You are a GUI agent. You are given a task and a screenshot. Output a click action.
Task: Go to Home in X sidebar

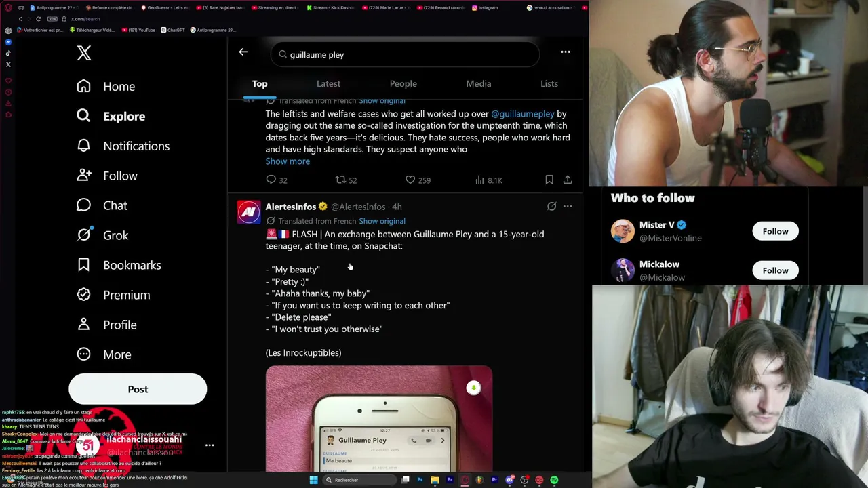tap(106, 86)
